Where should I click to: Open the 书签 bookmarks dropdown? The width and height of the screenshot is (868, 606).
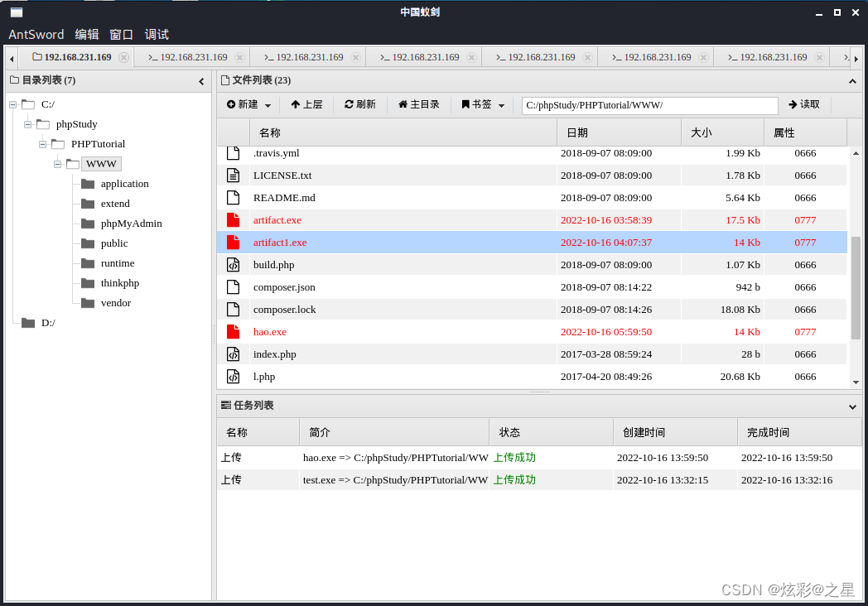tap(483, 104)
